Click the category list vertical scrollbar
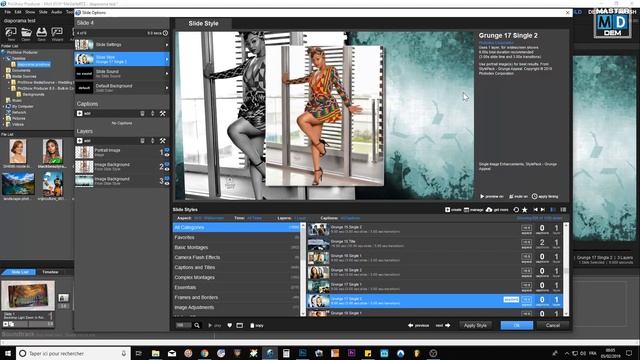This screenshot has height=360, width=640. click(303, 269)
